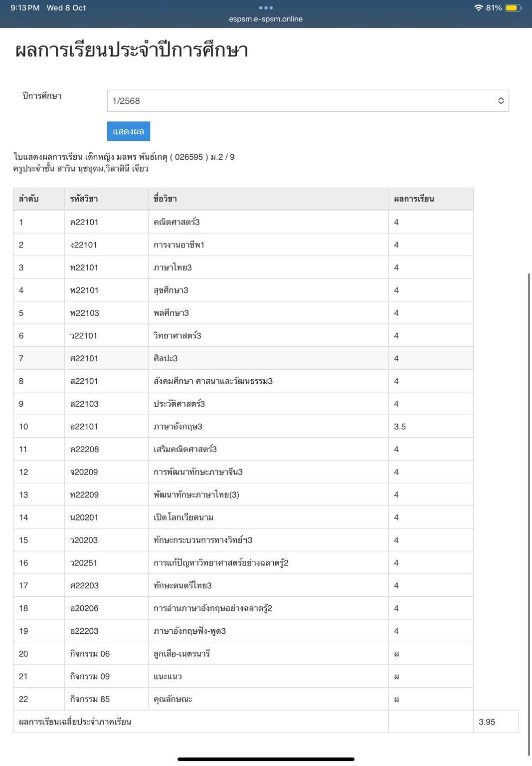Click the highlighted ศิลปะ3 row

pyautogui.click(x=166, y=358)
